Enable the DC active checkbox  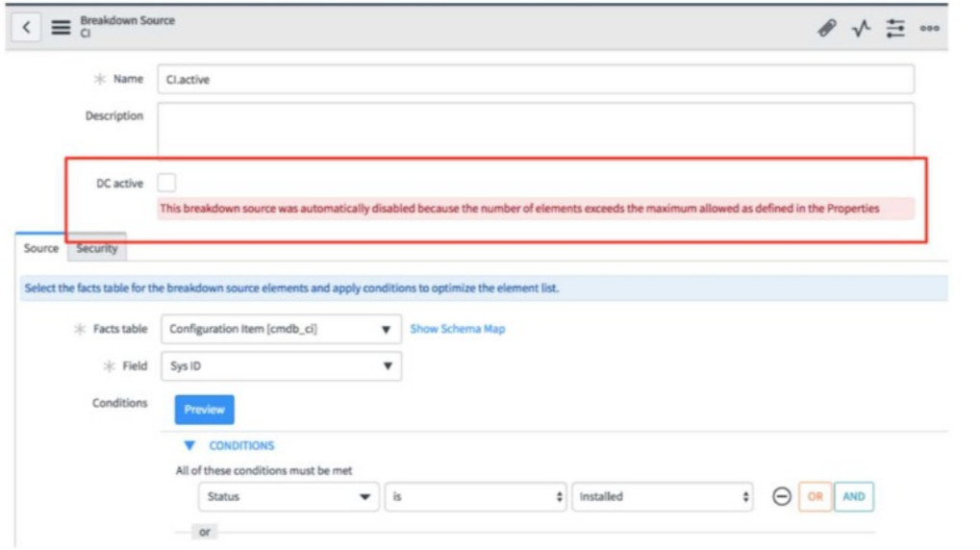166,183
